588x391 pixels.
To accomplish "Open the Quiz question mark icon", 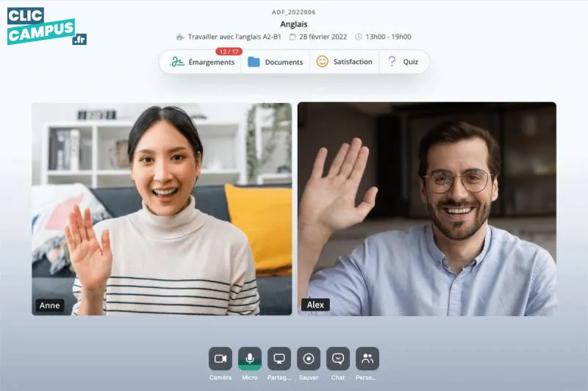I will click(392, 62).
